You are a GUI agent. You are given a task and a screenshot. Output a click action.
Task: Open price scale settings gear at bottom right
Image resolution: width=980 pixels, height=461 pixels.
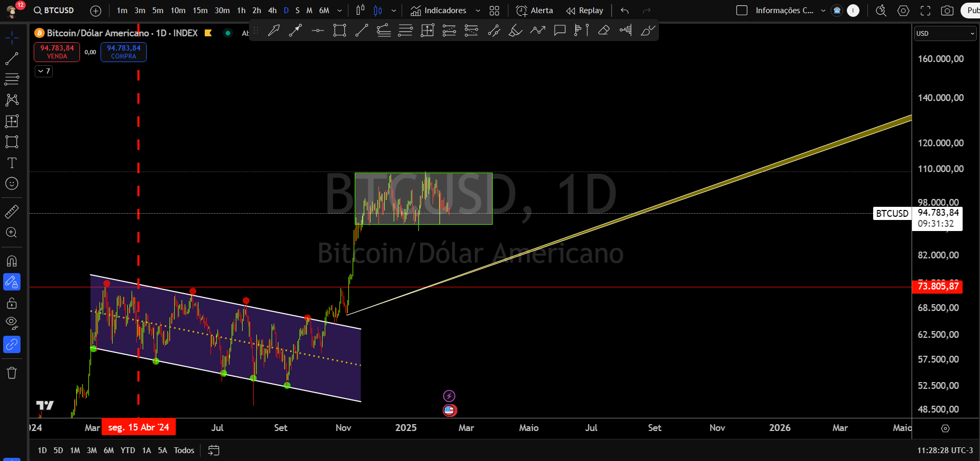click(945, 428)
